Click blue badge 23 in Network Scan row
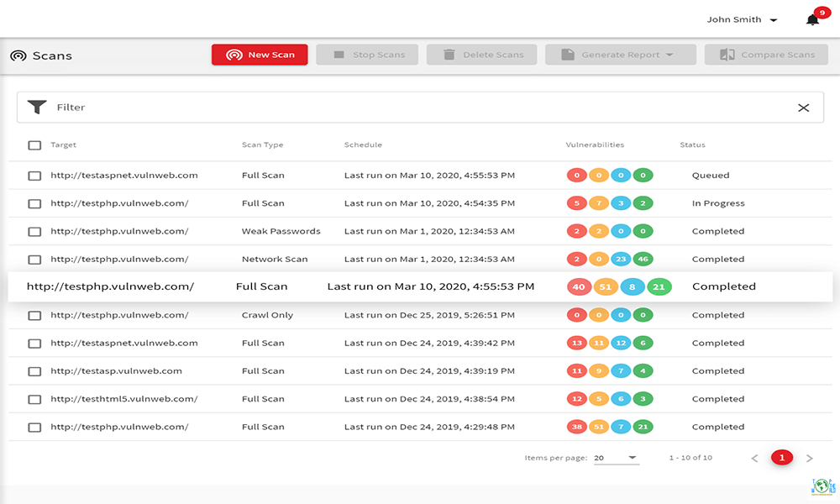840x504 pixels. pyautogui.click(x=621, y=259)
